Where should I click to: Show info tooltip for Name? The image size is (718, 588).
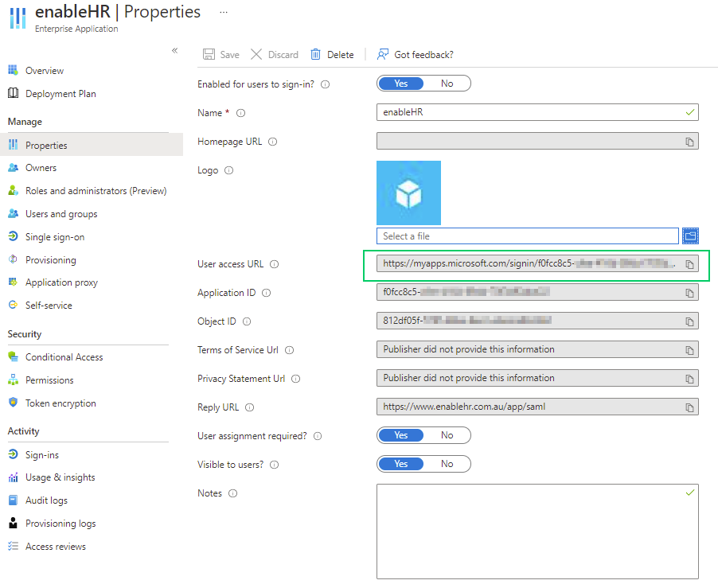241,113
